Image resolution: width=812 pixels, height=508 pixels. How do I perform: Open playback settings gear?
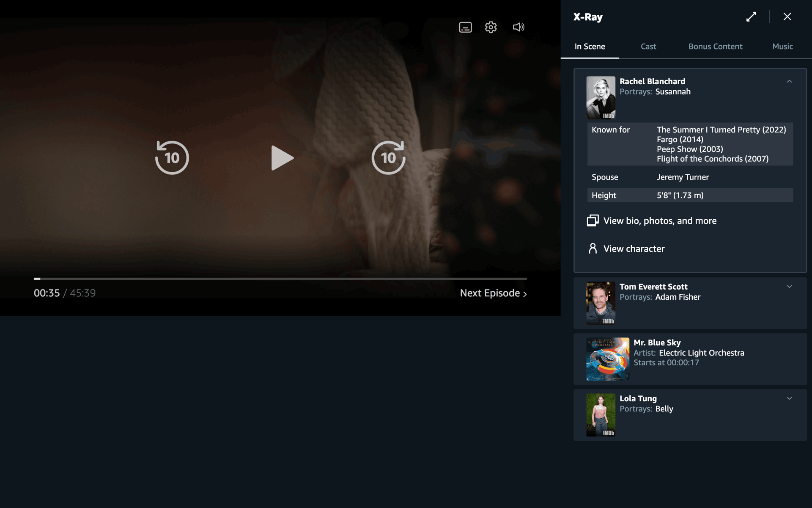[x=491, y=27]
